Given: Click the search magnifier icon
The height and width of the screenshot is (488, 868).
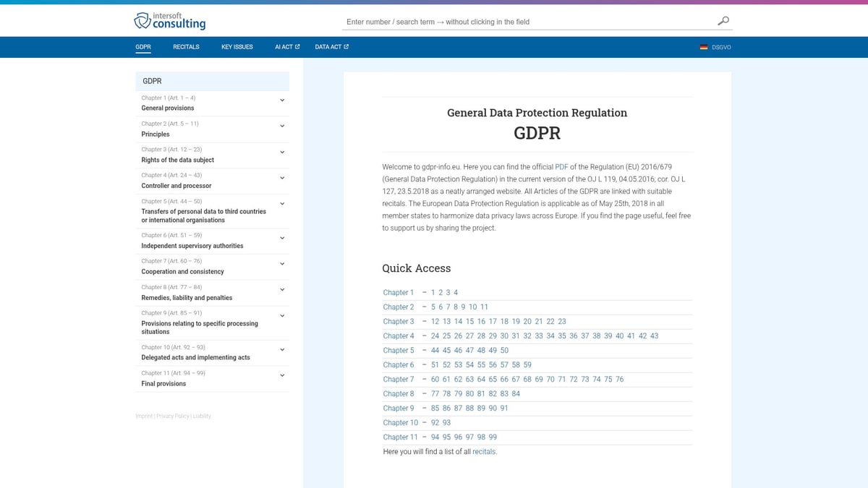Looking at the screenshot, I should click(723, 21).
